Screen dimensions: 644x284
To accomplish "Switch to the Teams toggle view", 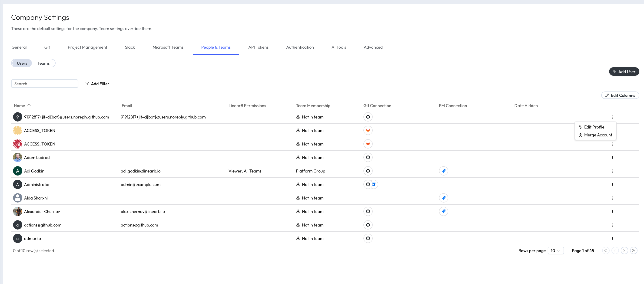I will [43, 63].
